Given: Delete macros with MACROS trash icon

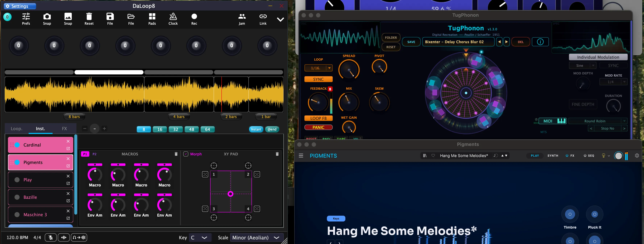Looking at the screenshot, I should click(x=176, y=154).
